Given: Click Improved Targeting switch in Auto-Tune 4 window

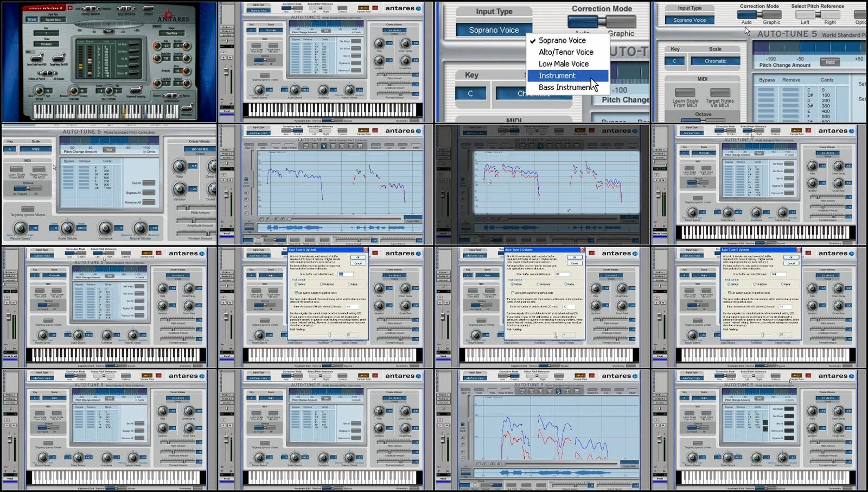Looking at the screenshot, I should pos(137,90).
